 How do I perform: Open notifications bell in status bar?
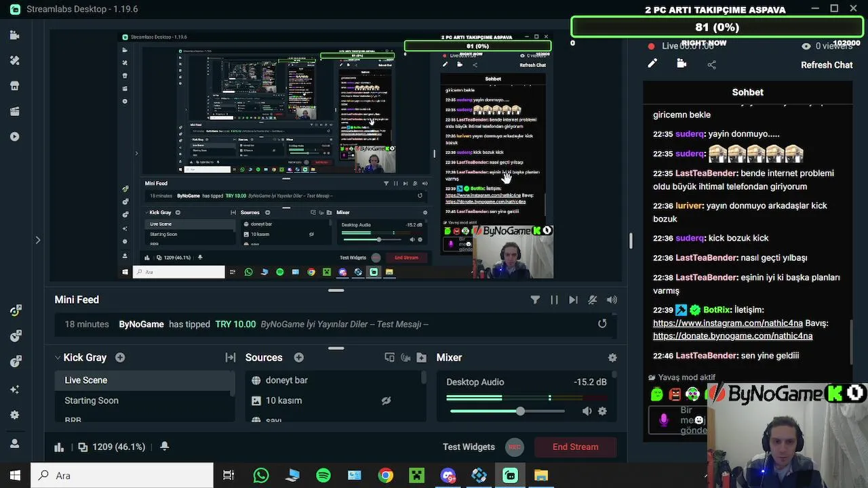pos(164,446)
